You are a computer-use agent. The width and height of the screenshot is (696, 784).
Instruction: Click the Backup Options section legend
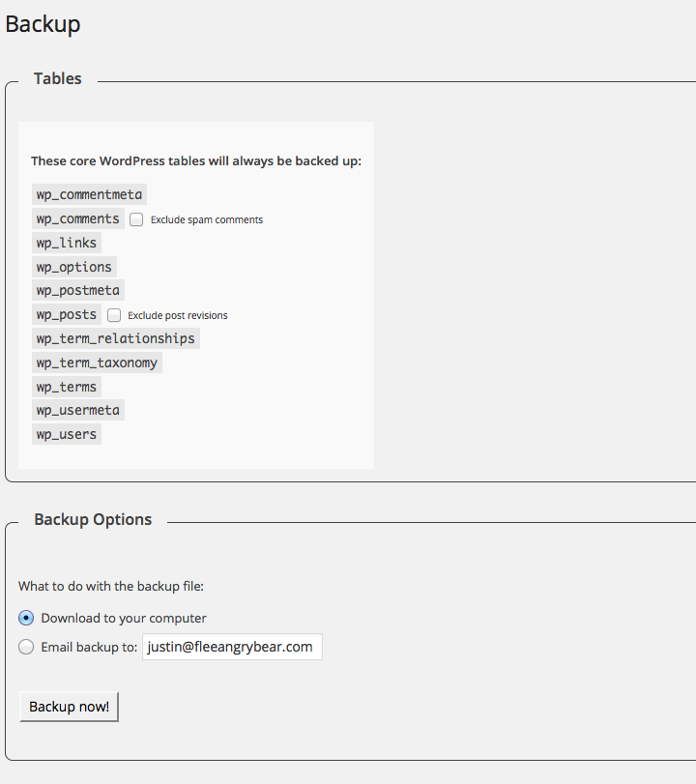point(93,520)
